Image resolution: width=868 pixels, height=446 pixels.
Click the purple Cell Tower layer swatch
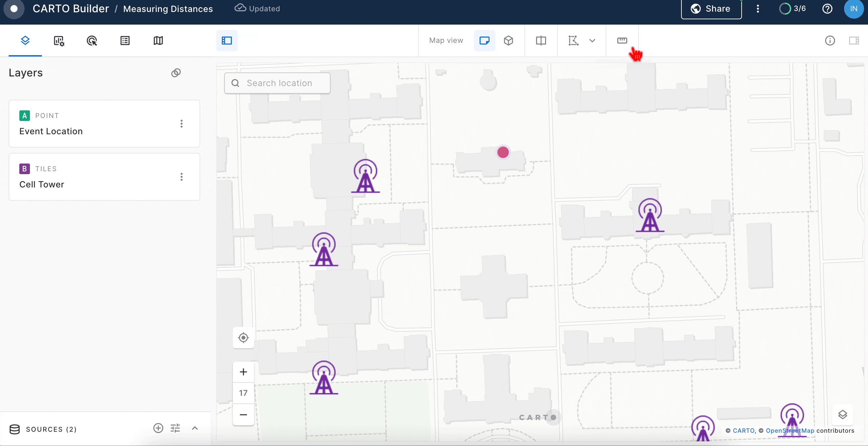[24, 168]
